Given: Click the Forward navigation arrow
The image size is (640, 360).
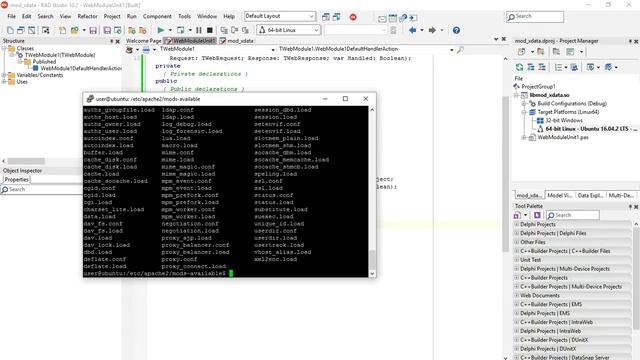Looking at the screenshot, I should coord(432,30).
